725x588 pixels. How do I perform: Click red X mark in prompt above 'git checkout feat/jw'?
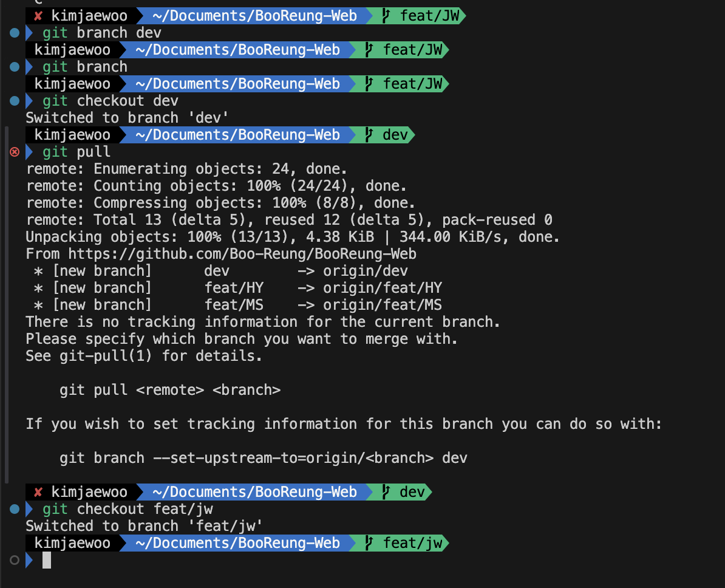[x=38, y=492]
